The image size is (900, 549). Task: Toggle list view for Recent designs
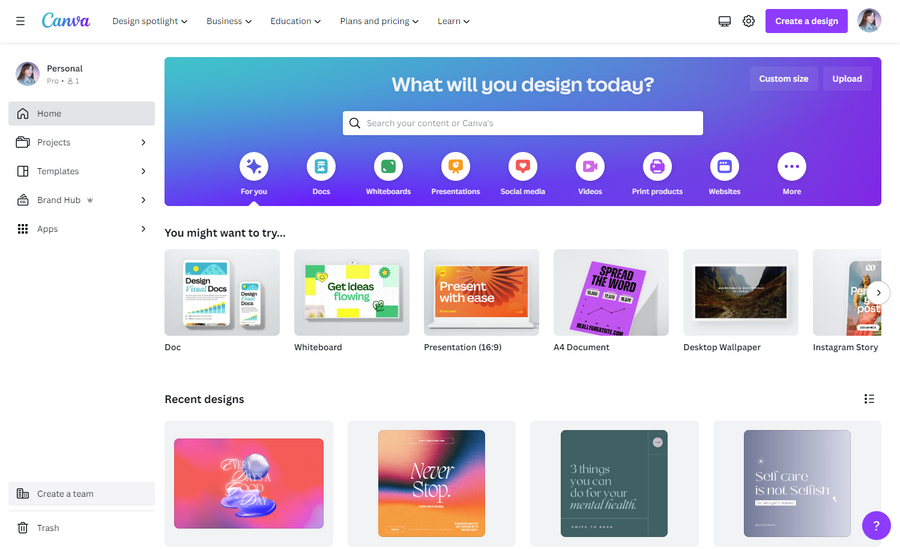[x=869, y=399]
